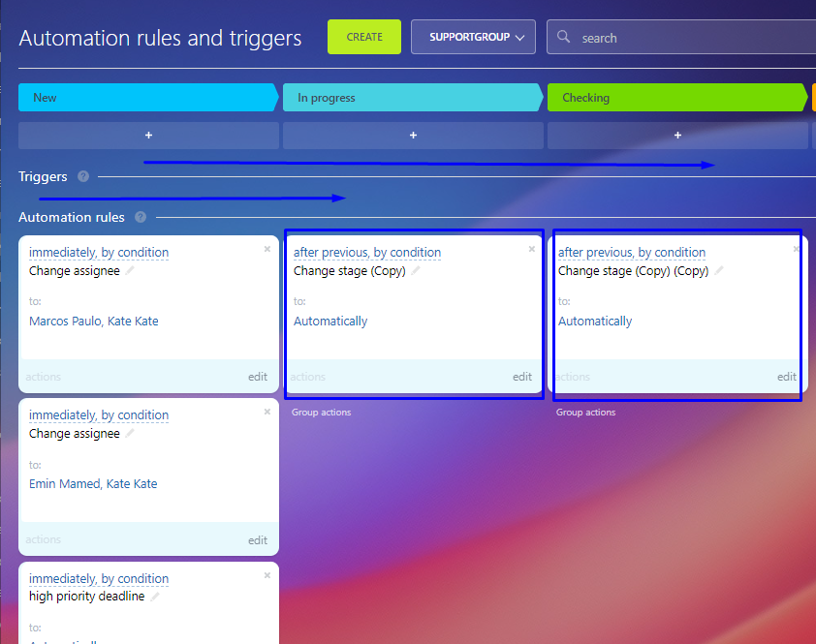816x644 pixels.
Task: Close the Marcos Paulo Change assignee rule
Action: 267,249
